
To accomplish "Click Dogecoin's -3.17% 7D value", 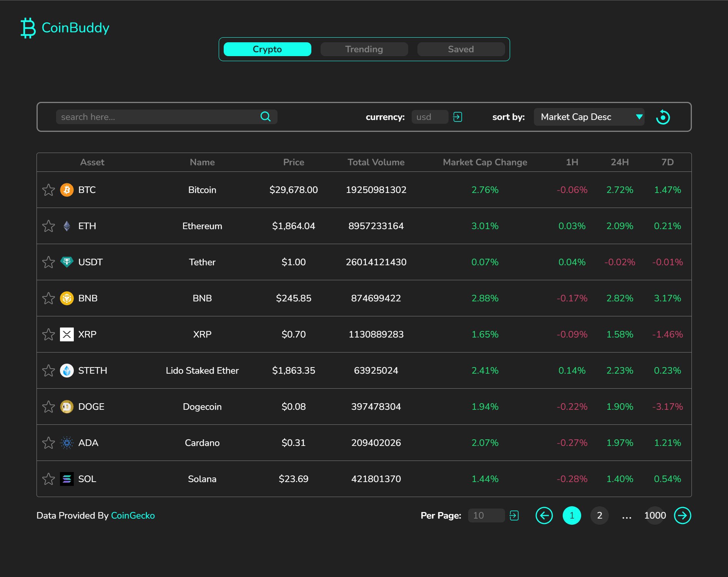I will [668, 407].
